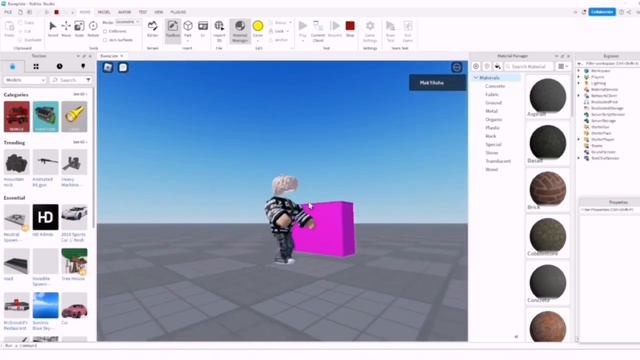Click the Paste clipboard button
640x360 pixels.
click(9, 29)
